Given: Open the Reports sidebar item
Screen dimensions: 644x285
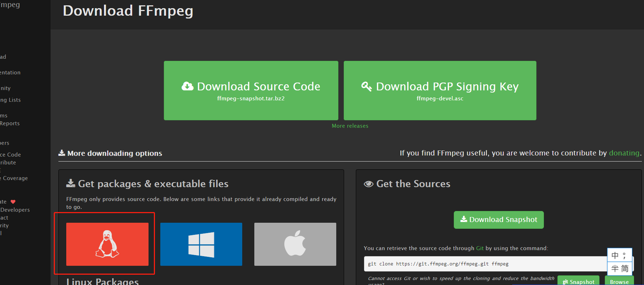Looking at the screenshot, I should pos(10,123).
